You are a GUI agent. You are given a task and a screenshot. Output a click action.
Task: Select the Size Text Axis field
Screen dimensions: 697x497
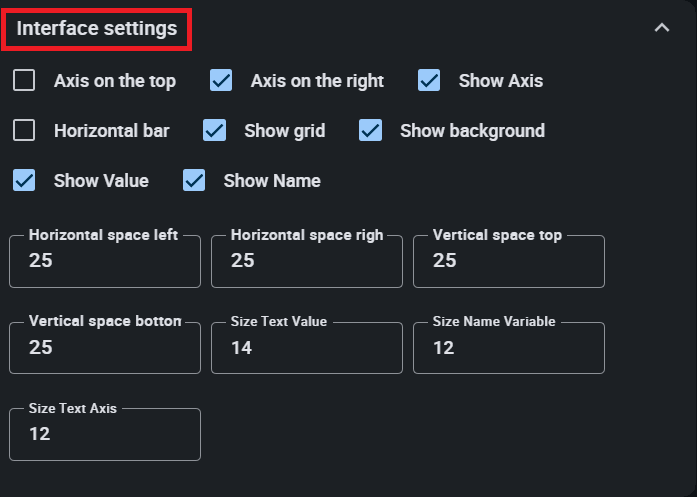pyautogui.click(x=105, y=435)
